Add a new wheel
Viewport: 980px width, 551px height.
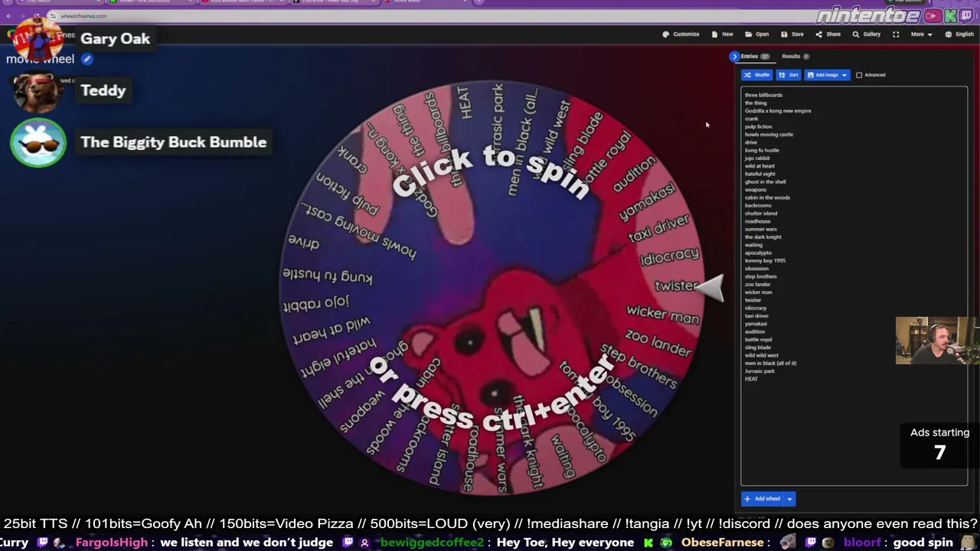point(762,499)
